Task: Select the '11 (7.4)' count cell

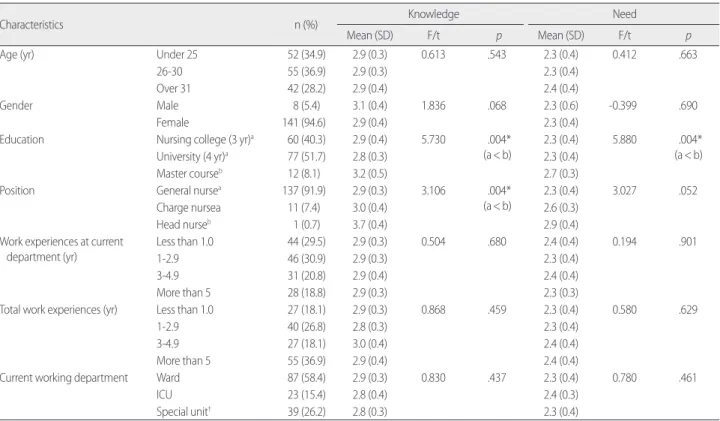Action: (x=306, y=208)
